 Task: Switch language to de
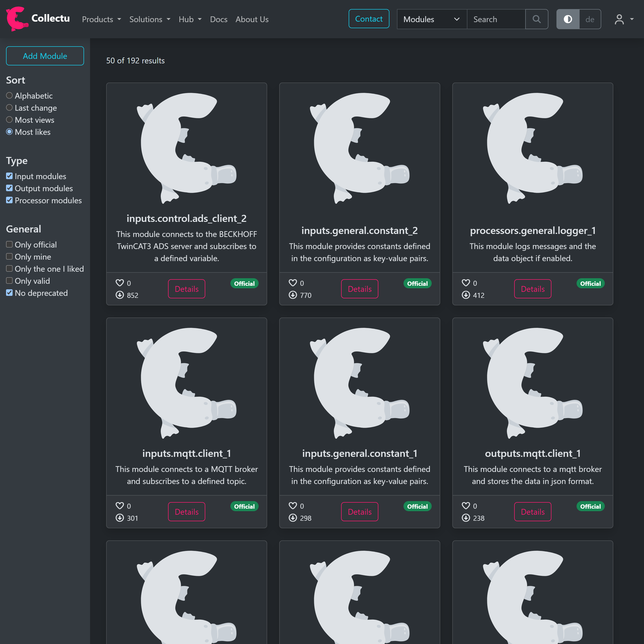pyautogui.click(x=590, y=19)
